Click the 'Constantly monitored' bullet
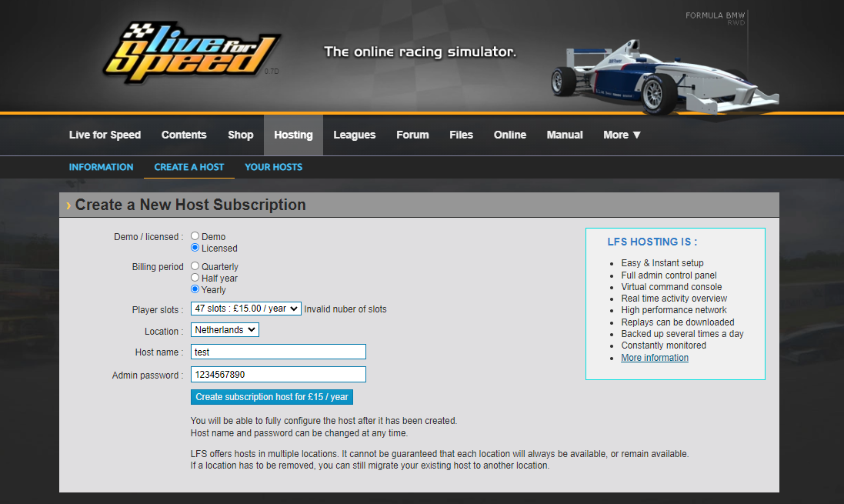The image size is (844, 504). pos(664,345)
